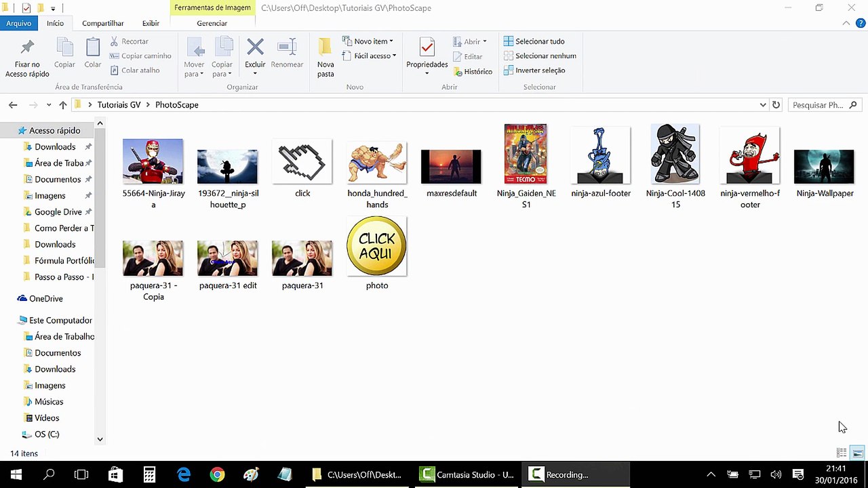Open Task View on the taskbar
Viewport: 868px width, 488px height.
coord(81,474)
